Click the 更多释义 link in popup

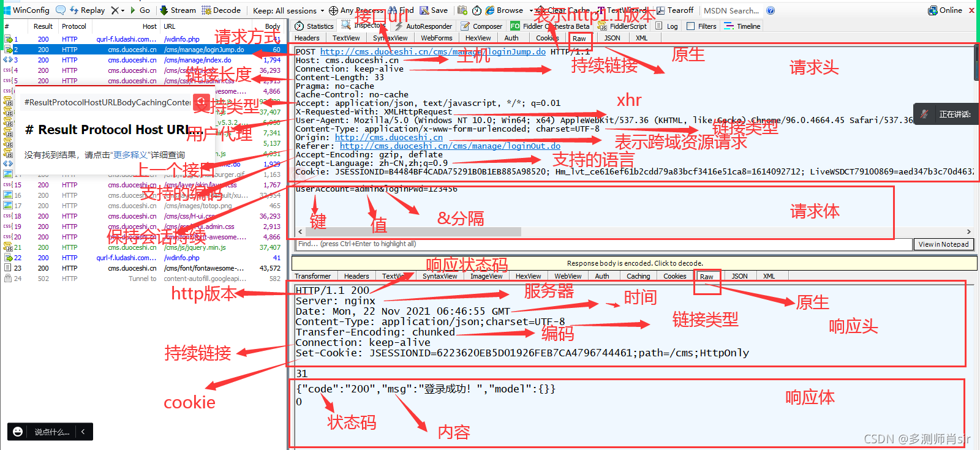point(131,155)
